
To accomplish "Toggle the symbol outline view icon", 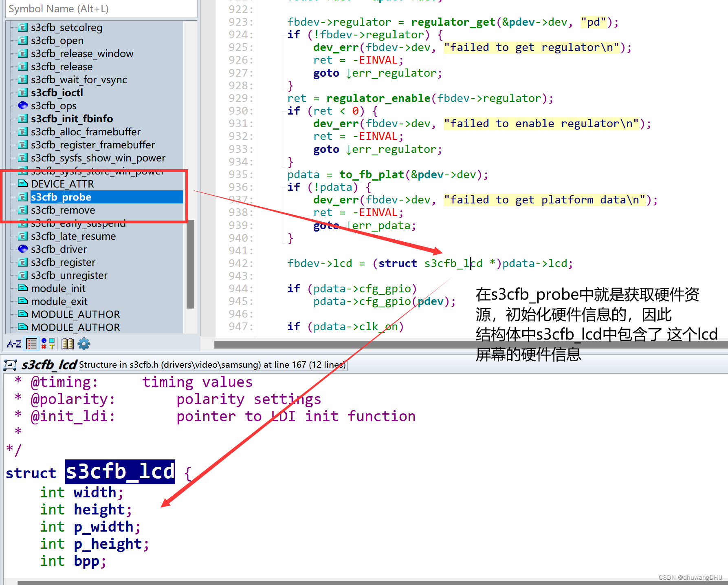I will click(x=31, y=344).
